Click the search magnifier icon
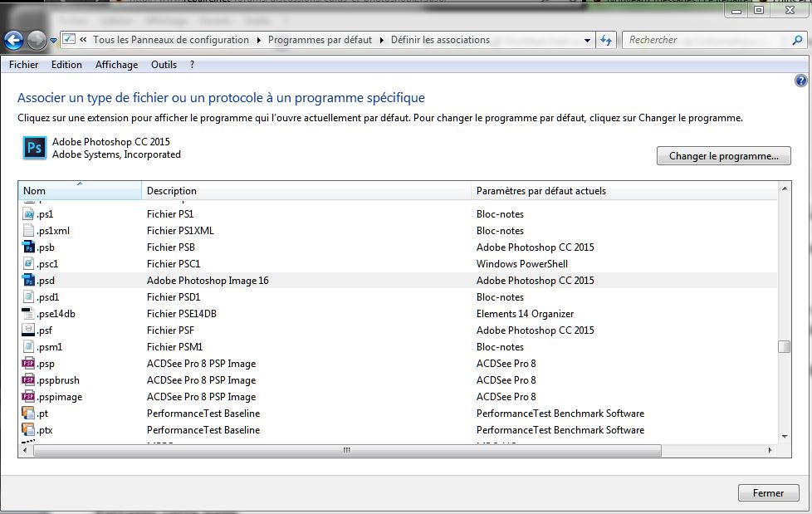Viewport: 812px width, 514px height. (797, 40)
